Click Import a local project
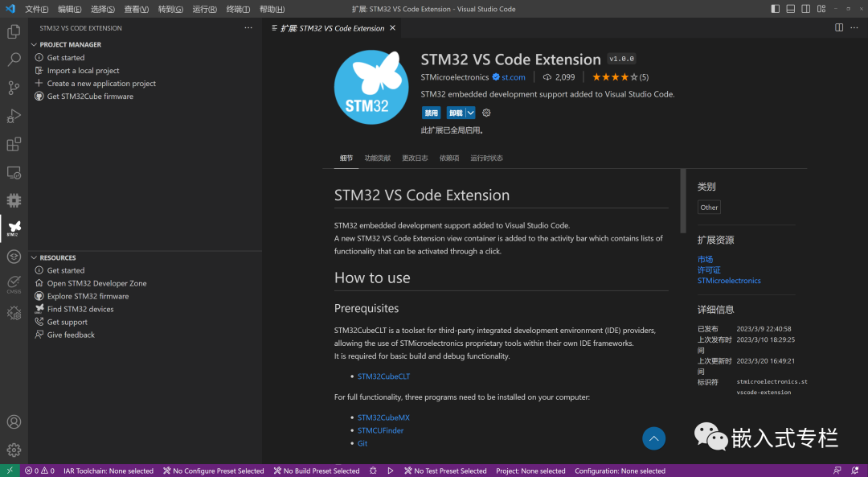The width and height of the screenshot is (868, 477). pos(83,70)
